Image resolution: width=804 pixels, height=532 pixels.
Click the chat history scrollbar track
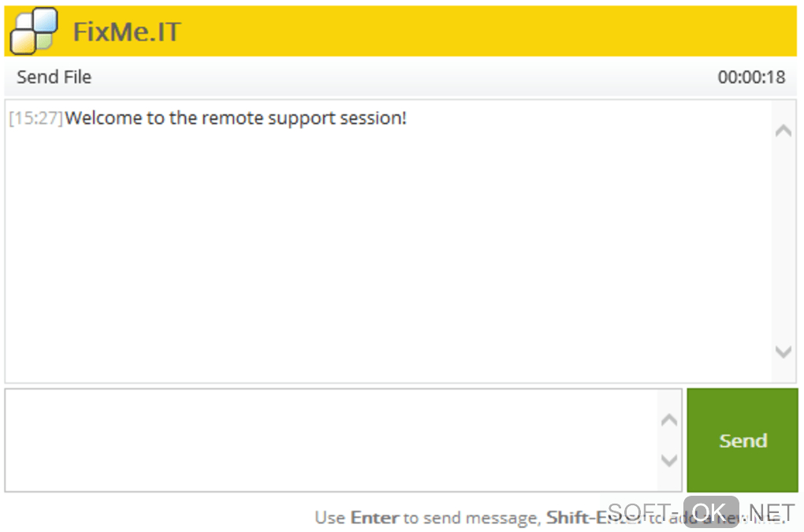[x=783, y=240]
